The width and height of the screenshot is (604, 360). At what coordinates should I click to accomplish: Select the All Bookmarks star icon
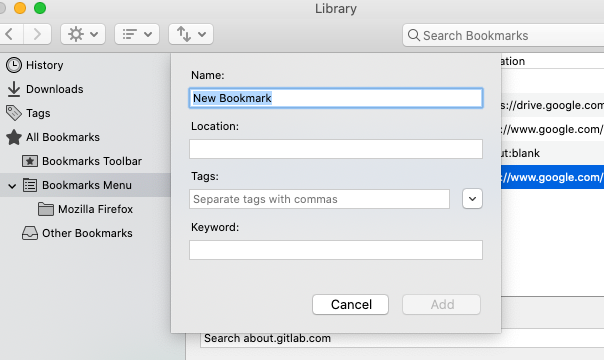click(x=14, y=137)
